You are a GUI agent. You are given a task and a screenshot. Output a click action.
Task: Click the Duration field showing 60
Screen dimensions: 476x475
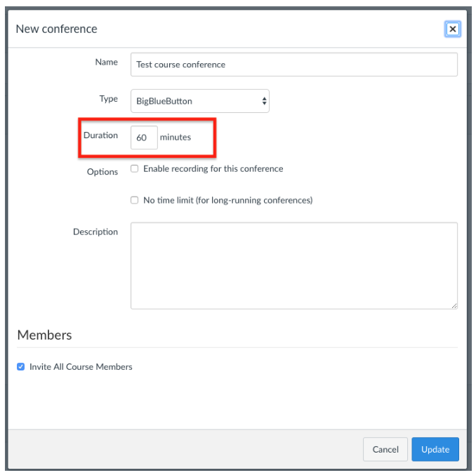pyautogui.click(x=144, y=138)
